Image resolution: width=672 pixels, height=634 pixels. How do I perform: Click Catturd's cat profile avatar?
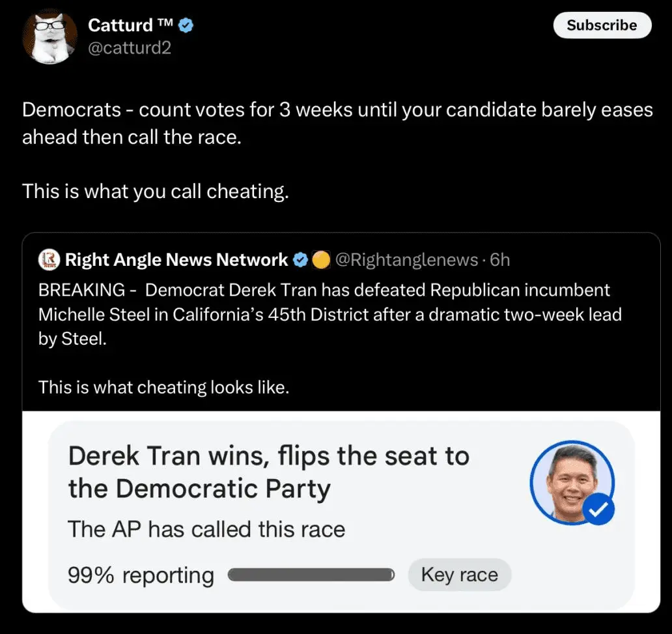pos(51,38)
